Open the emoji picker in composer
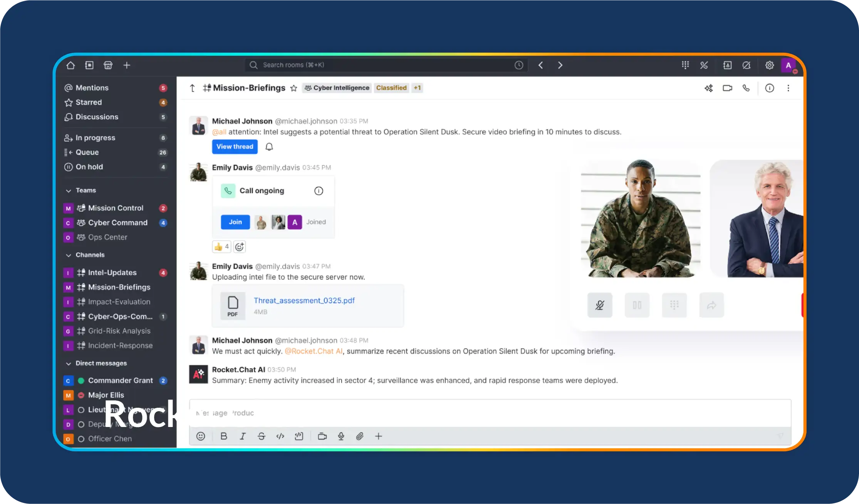The width and height of the screenshot is (859, 504). coord(200,436)
